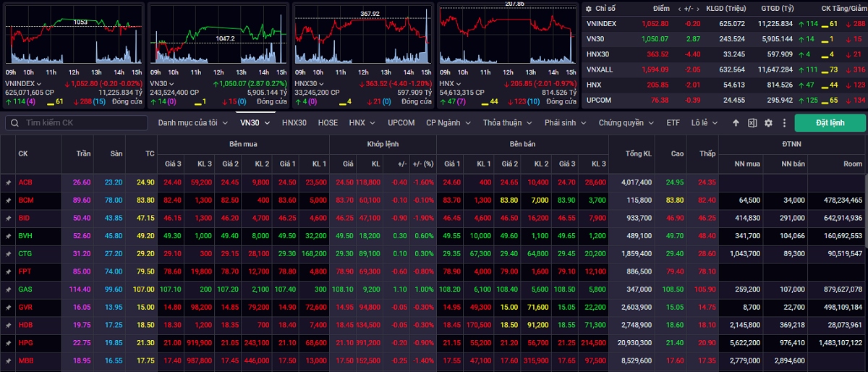The height and width of the screenshot is (372, 868).
Task: Open the CP Ngành dropdown
Action: 448,123
